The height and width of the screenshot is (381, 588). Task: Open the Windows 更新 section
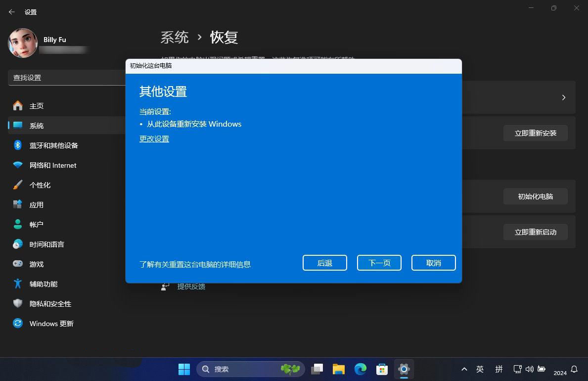tap(51, 324)
